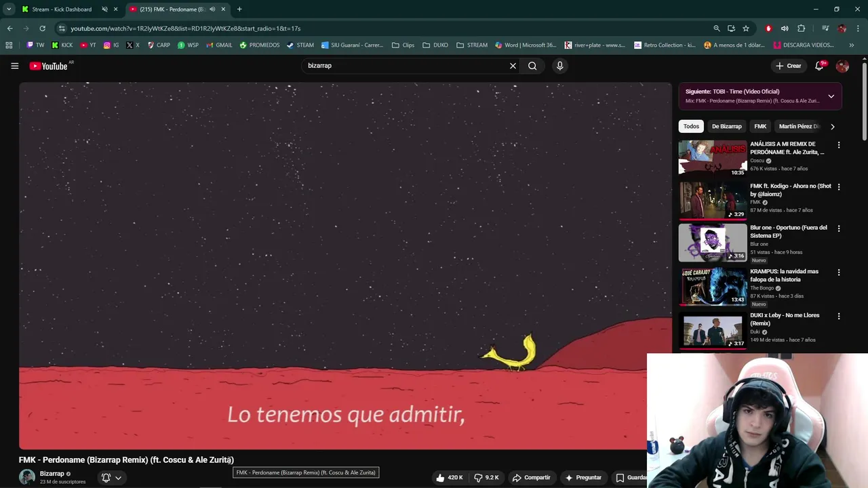This screenshot has width=868, height=488.
Task: Open the browser extensions puzzle icon
Action: 801,28
